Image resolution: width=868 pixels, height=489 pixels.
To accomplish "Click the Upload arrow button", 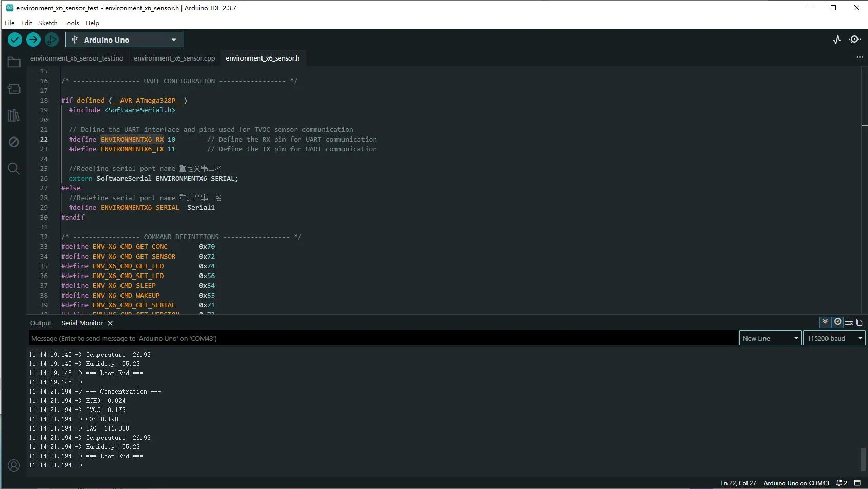I will pyautogui.click(x=33, y=40).
